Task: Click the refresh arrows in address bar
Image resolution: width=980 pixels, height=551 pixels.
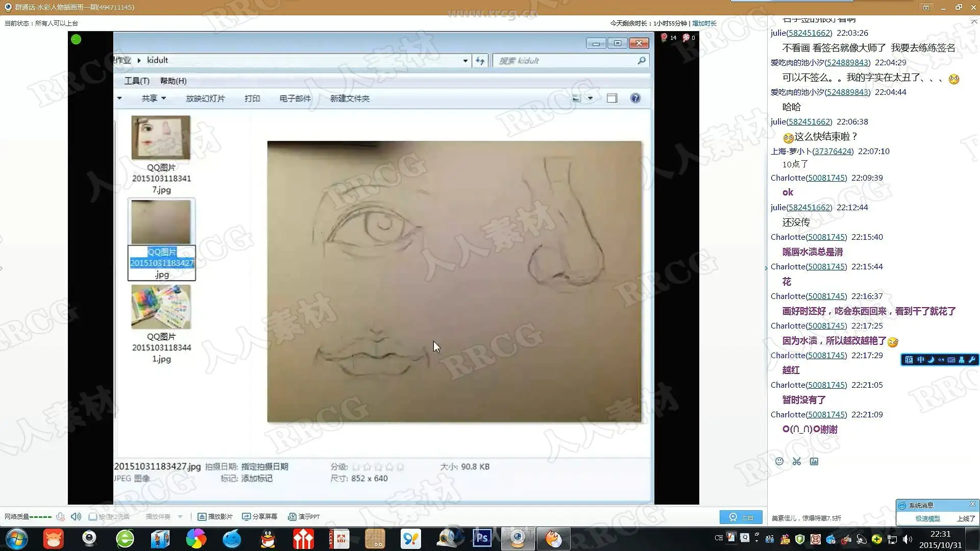Action: (x=480, y=61)
